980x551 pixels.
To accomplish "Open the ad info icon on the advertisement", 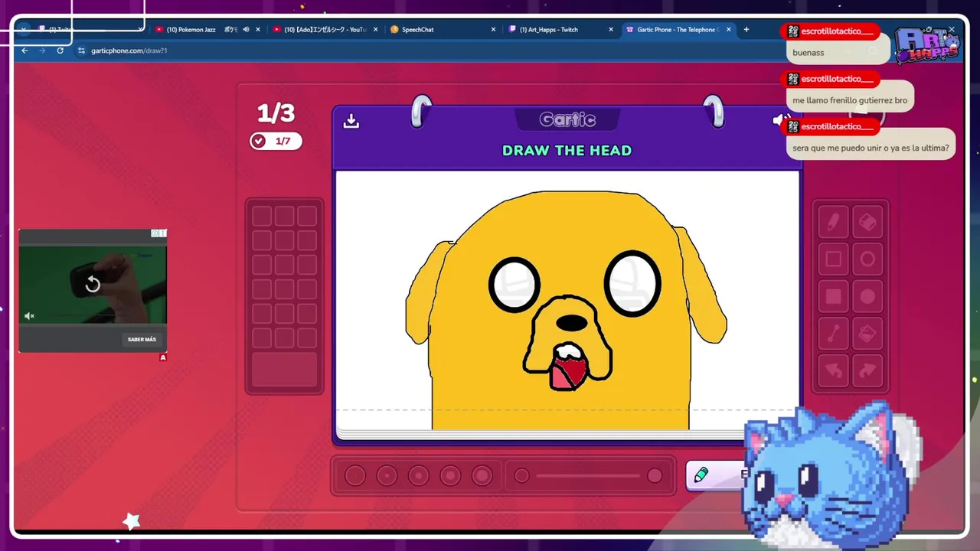I will (x=155, y=233).
